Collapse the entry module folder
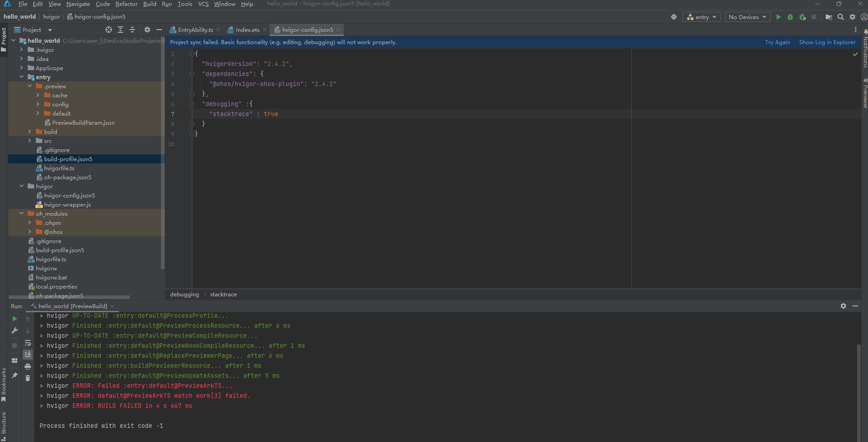This screenshot has width=868, height=442. click(21, 77)
